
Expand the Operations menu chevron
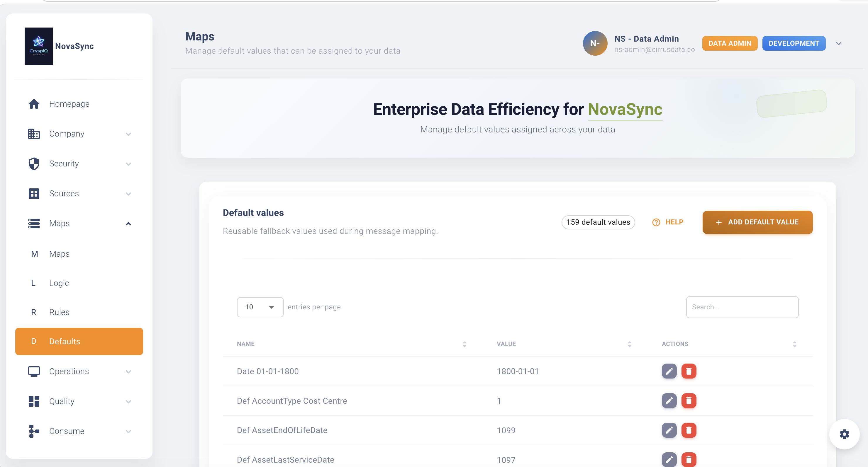click(128, 372)
